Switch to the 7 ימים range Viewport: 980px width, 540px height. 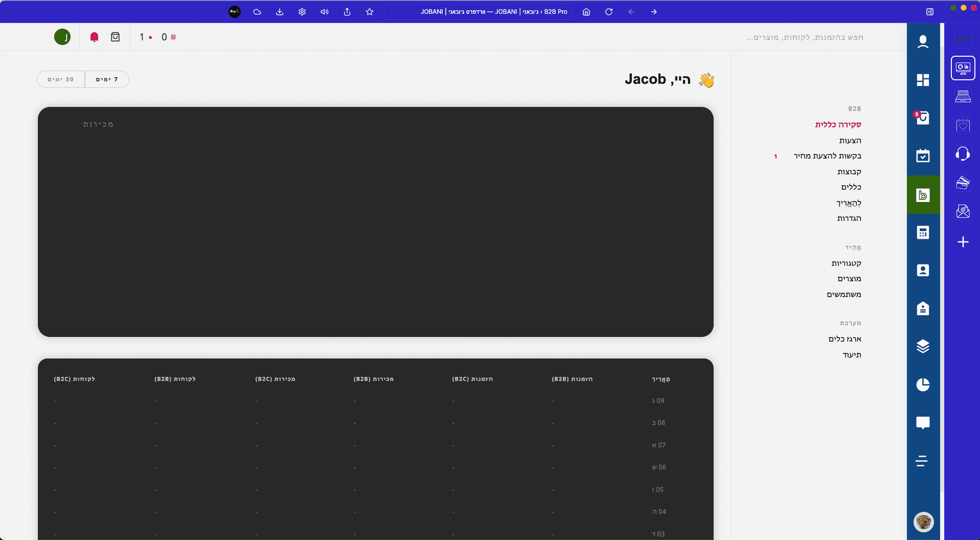click(107, 79)
